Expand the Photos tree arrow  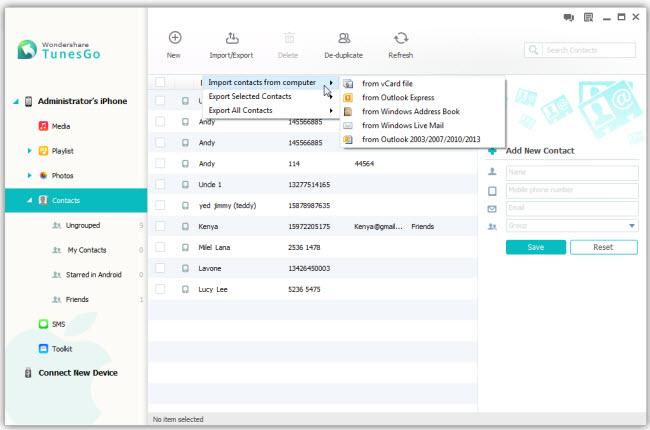pos(29,175)
